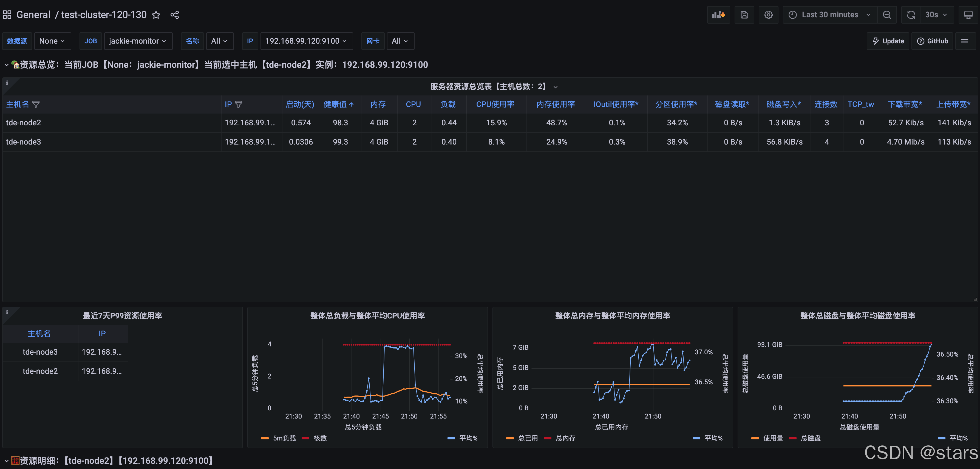This screenshot has width=980, height=469.
Task: Star the test-cluster-120-130 dashboard
Action: coord(156,15)
